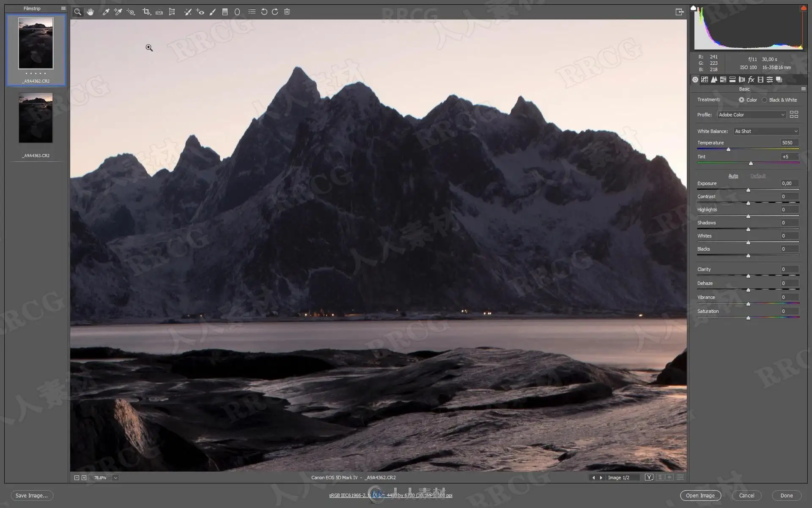Activate the Red Eye Removal tool
The height and width of the screenshot is (508, 812).
pyautogui.click(x=200, y=12)
